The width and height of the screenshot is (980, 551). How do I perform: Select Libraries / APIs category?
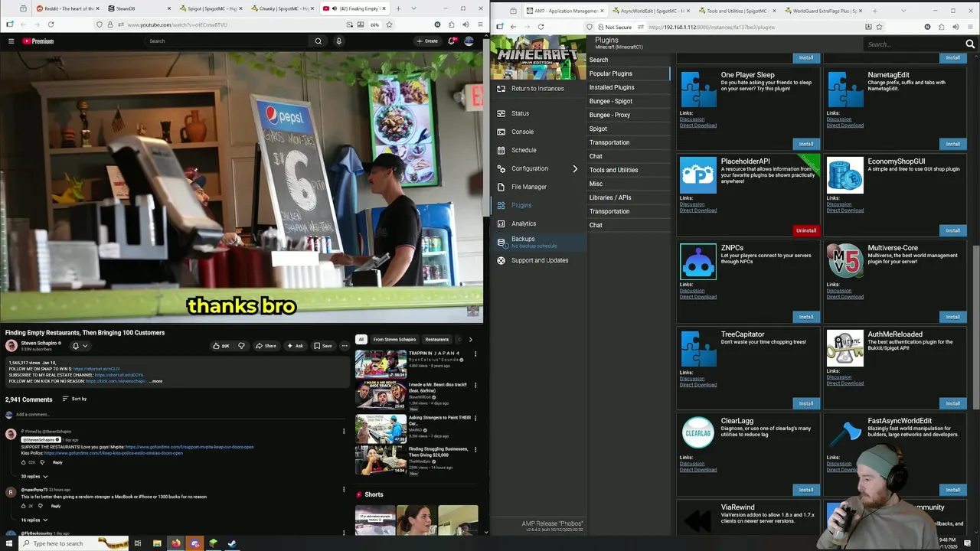pos(628,197)
